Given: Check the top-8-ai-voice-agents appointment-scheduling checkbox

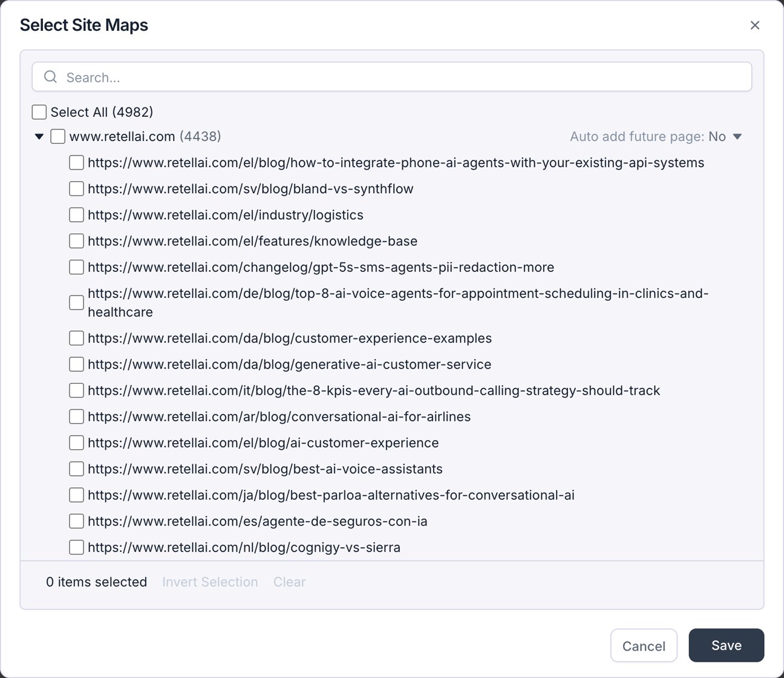Looking at the screenshot, I should pos(76,303).
